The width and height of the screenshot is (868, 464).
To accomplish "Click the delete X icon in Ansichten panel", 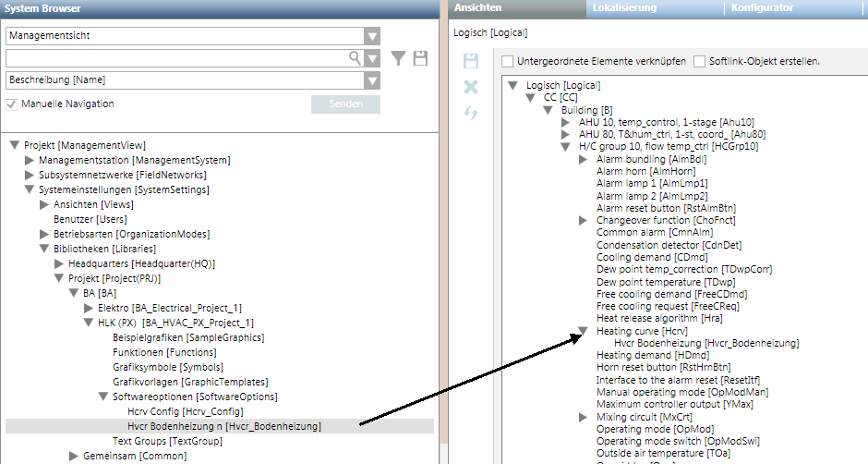I will pyautogui.click(x=471, y=87).
